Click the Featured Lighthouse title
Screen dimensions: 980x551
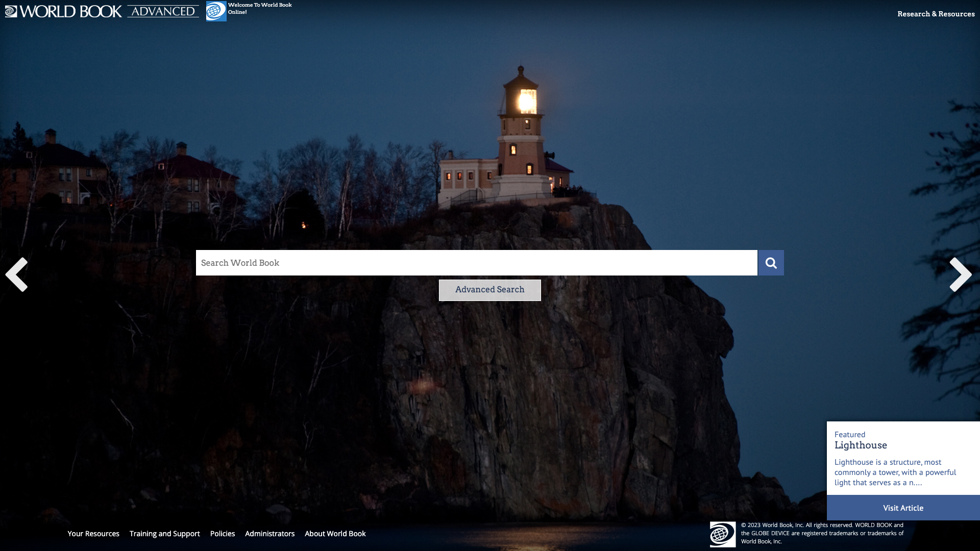(861, 445)
